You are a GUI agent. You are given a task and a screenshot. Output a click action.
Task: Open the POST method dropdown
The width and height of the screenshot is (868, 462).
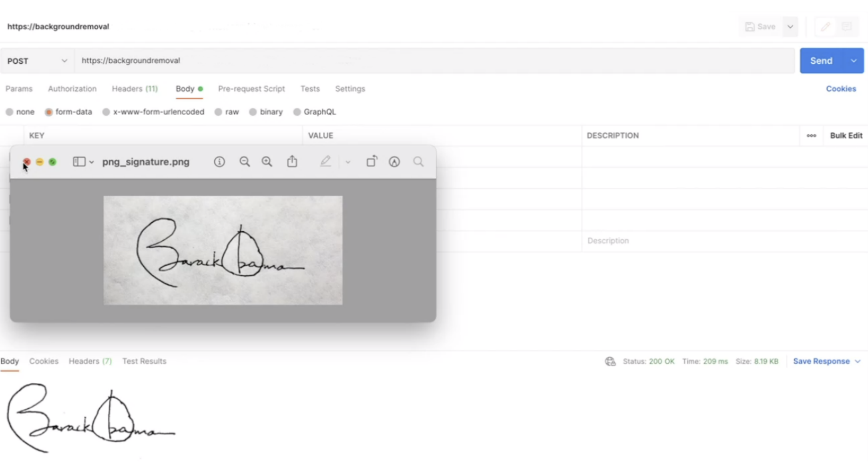37,61
